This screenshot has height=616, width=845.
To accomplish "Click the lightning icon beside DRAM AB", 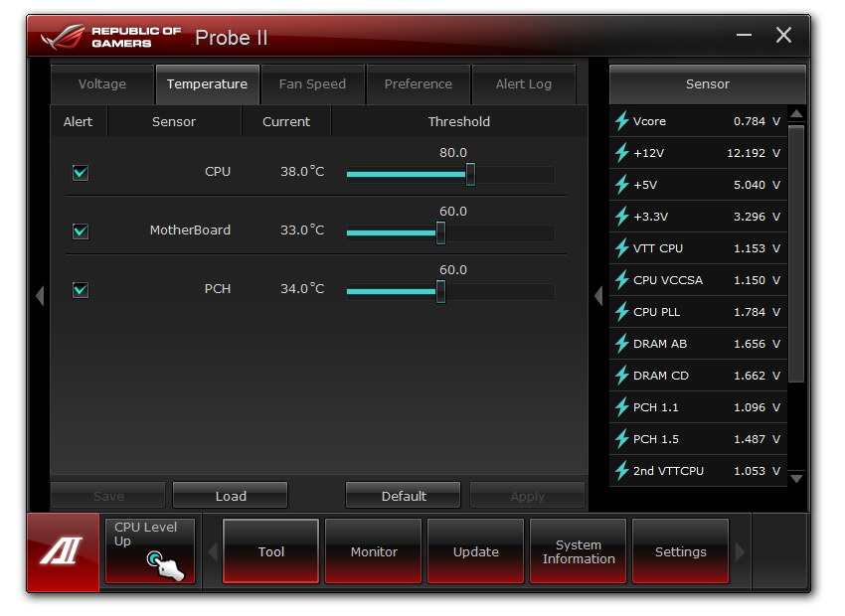I will tap(622, 344).
